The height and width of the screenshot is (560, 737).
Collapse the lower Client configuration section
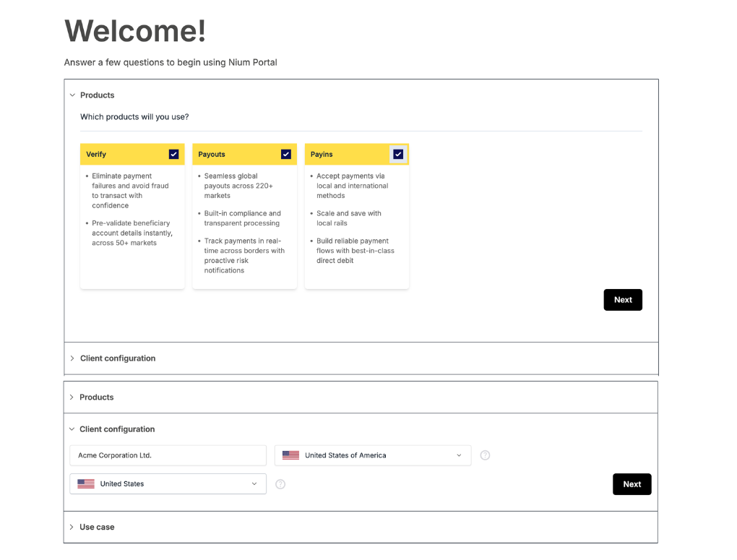(72, 429)
